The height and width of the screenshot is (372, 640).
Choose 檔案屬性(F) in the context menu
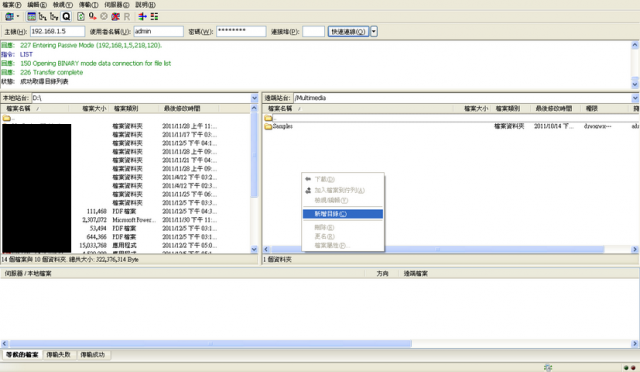coord(342,245)
